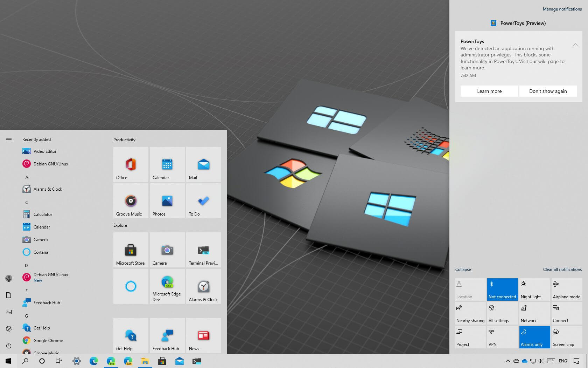Open the Office tile in Productivity
This screenshot has width=588, height=368.
click(x=131, y=164)
